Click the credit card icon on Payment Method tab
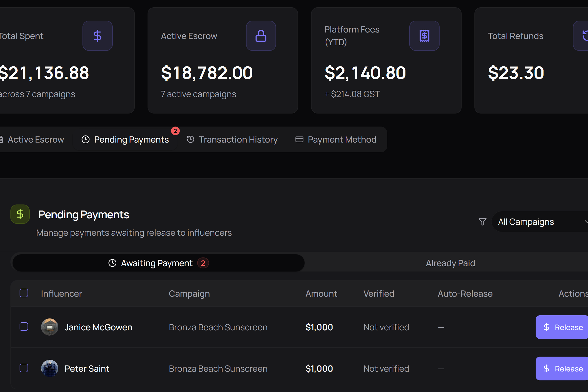 (299, 139)
